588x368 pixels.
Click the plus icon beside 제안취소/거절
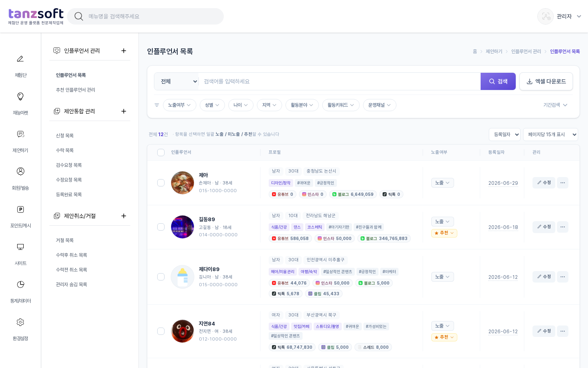124,216
